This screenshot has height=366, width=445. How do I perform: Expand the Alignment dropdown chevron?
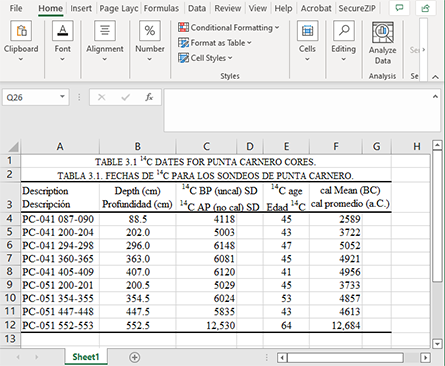tap(105, 59)
